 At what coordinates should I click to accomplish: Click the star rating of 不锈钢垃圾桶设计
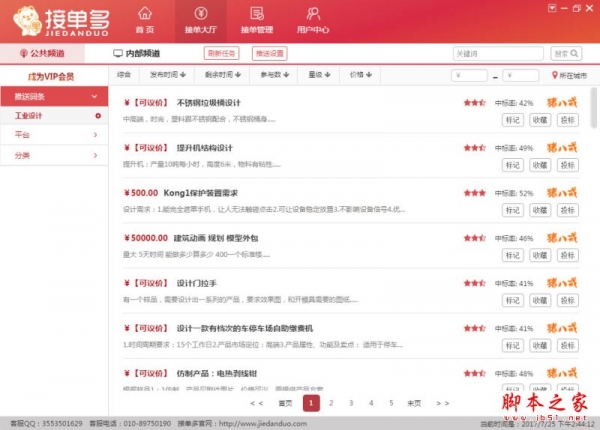point(475,102)
